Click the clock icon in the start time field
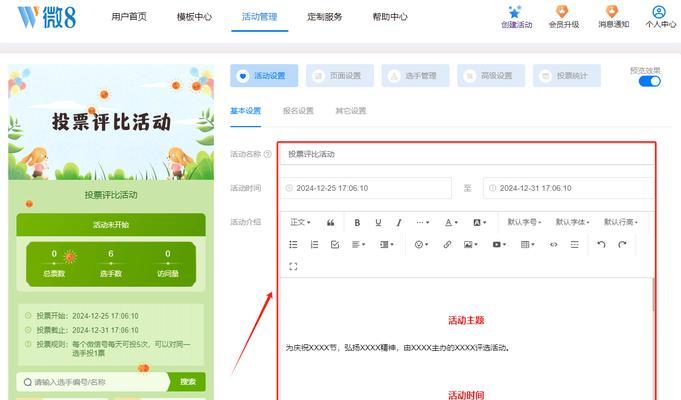This screenshot has width=681, height=400. pos(289,188)
